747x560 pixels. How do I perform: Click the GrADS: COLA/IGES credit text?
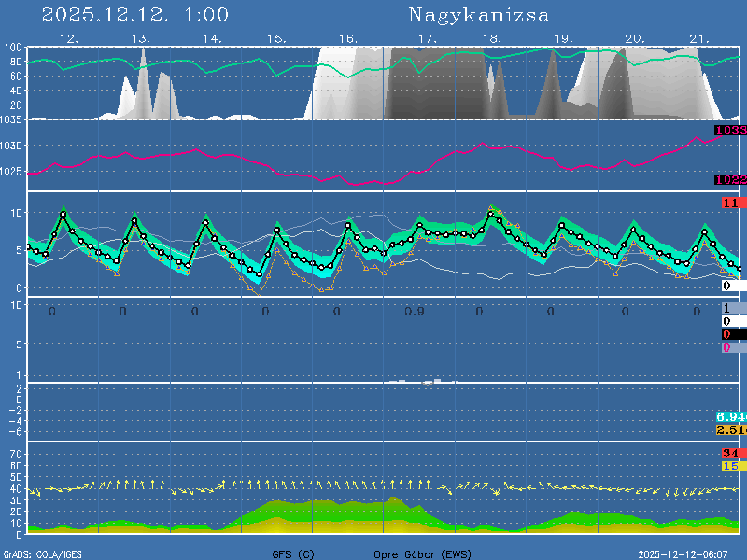pyautogui.click(x=42, y=554)
